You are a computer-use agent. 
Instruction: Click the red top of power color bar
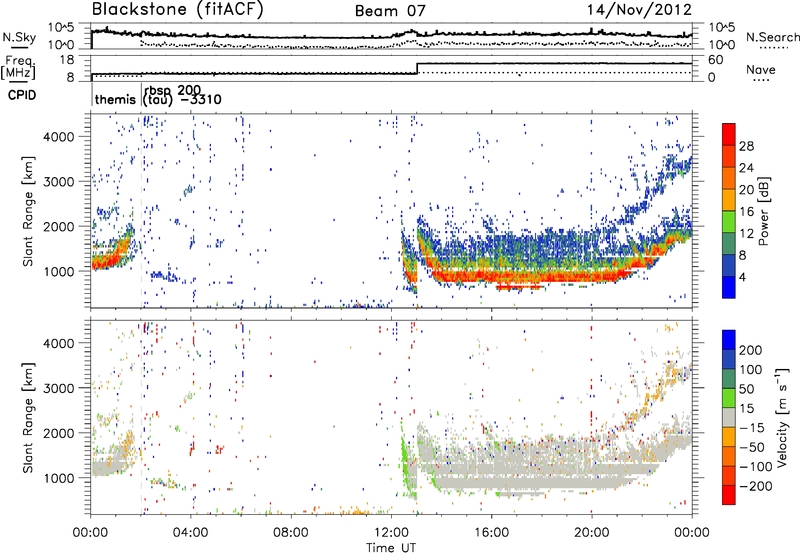pos(729,134)
